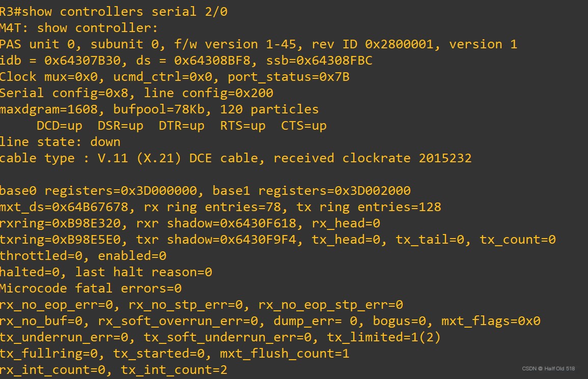Click the DCD=up signal status
Screen dimensions: 588x379
(x=59, y=126)
